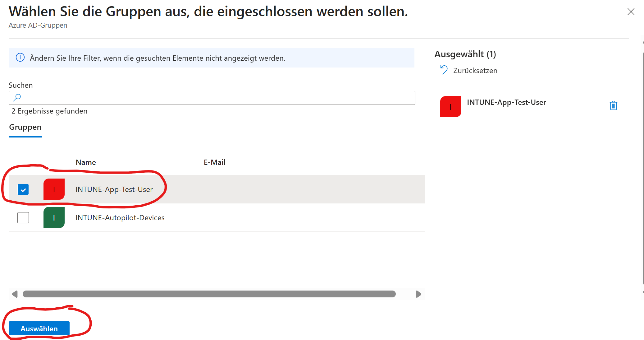644x340 pixels.
Task: Sort by the Name column header
Action: (86, 162)
